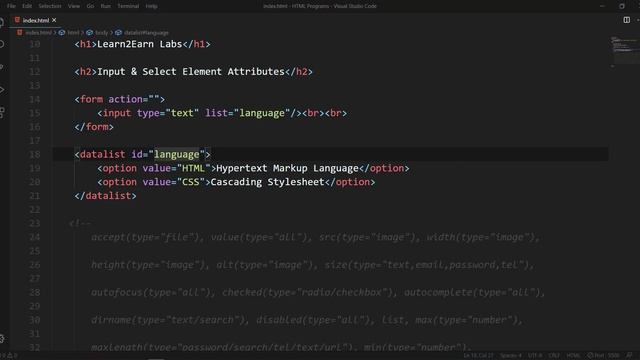Open the Selection menu

coord(50,6)
